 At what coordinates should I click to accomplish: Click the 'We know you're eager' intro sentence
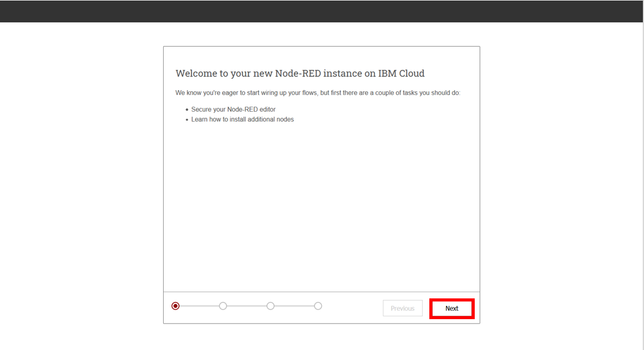pyautogui.click(x=318, y=93)
